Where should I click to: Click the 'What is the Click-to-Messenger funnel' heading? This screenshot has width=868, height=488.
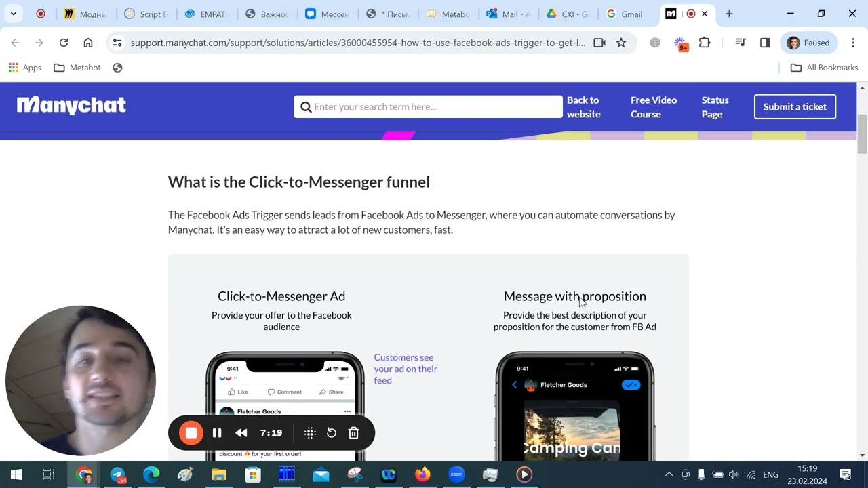click(299, 182)
